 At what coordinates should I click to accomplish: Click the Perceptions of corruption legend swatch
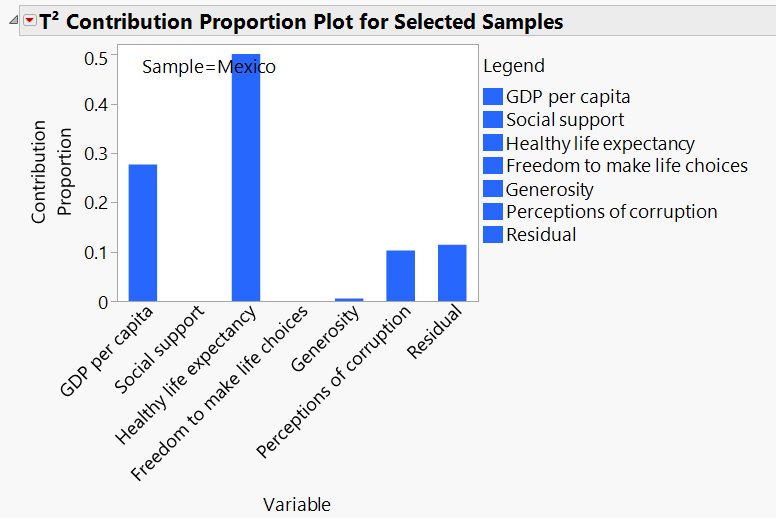tap(492, 212)
